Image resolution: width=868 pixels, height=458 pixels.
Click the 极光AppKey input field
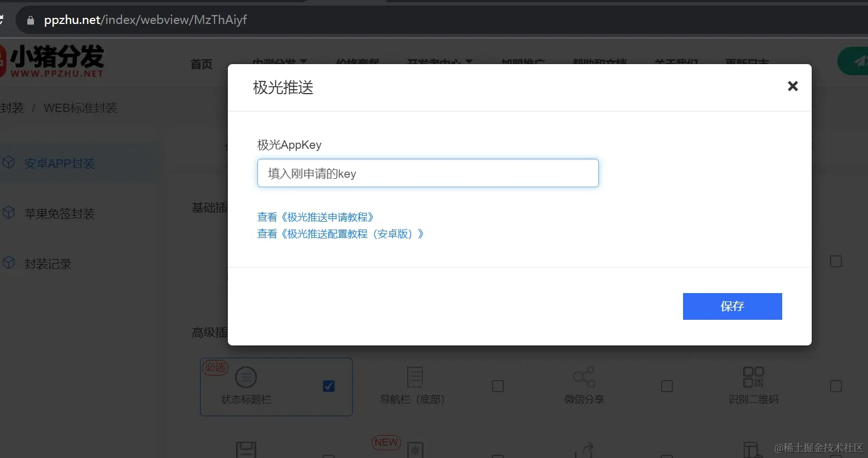(427, 173)
